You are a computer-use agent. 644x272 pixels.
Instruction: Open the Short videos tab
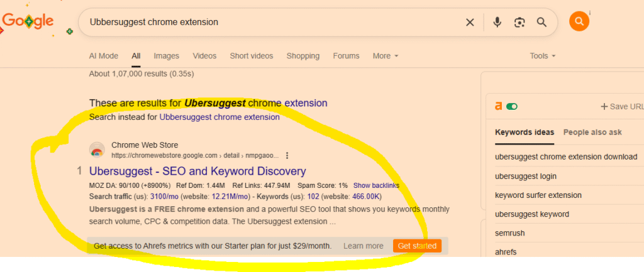tap(252, 56)
